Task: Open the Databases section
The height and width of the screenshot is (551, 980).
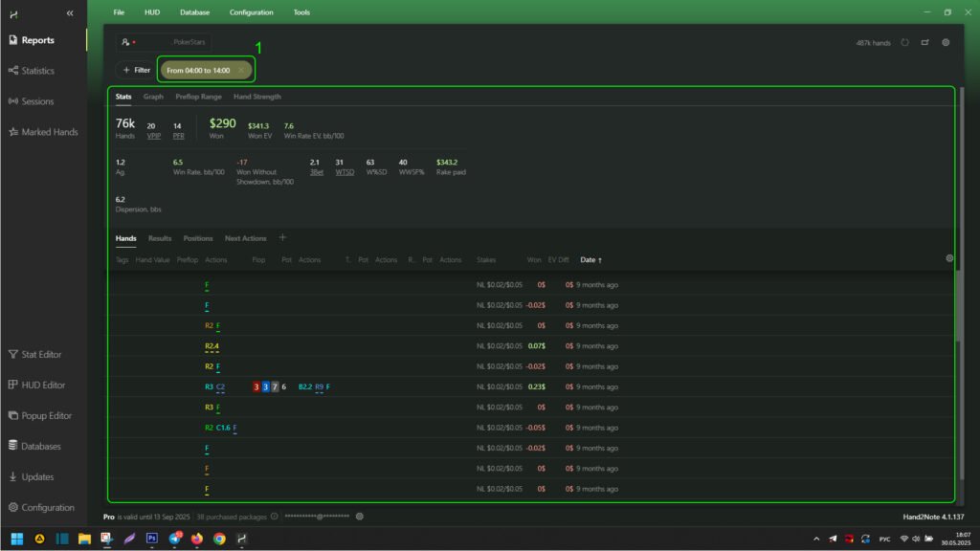Action: [41, 447]
